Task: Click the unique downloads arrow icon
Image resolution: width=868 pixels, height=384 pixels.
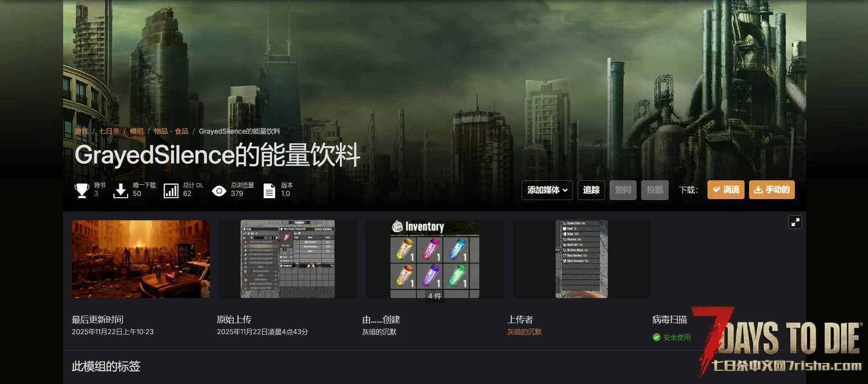Action: (x=121, y=190)
